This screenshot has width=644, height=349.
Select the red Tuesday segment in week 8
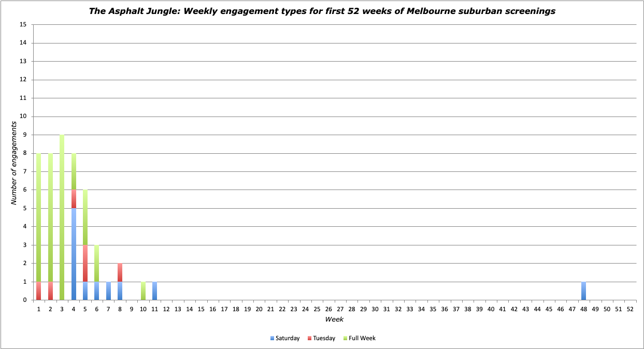point(120,272)
